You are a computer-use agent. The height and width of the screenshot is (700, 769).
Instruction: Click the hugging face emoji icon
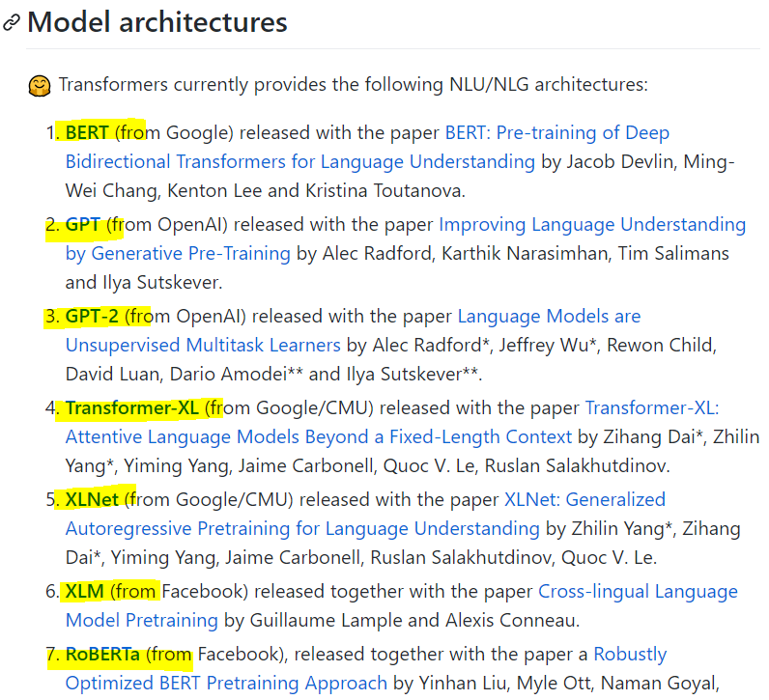click(40, 86)
